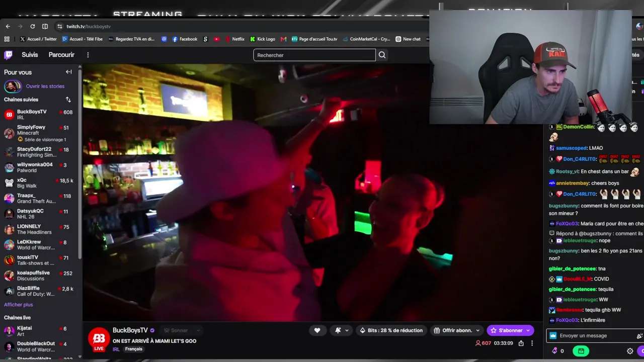Click the heart follow button
The width and height of the screenshot is (644, 362).
317,330
